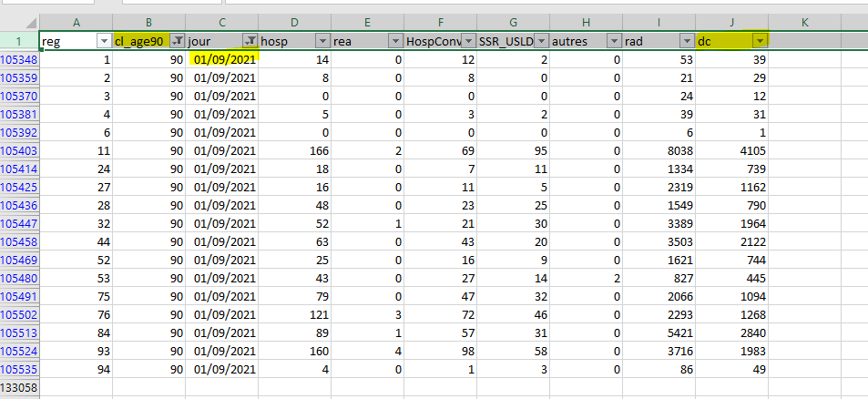Screen dimensions: 868x399
Task: Select column D header
Action: [294, 20]
